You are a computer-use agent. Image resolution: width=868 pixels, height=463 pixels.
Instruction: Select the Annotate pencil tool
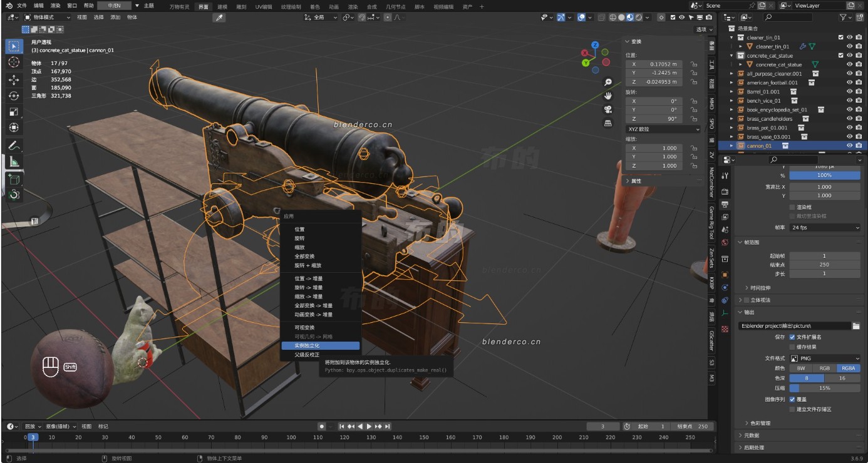pyautogui.click(x=14, y=145)
